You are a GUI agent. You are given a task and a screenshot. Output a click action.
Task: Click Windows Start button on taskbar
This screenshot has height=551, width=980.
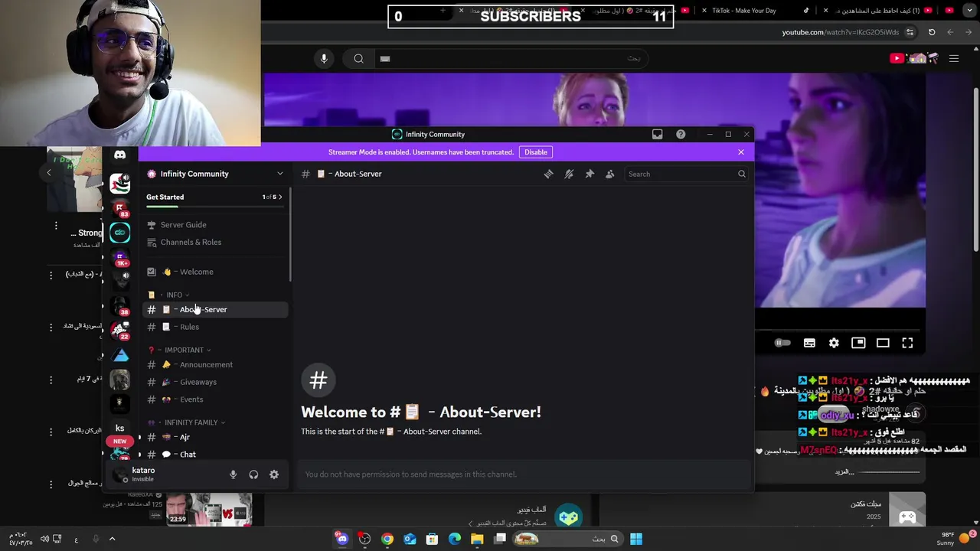pyautogui.click(x=636, y=539)
